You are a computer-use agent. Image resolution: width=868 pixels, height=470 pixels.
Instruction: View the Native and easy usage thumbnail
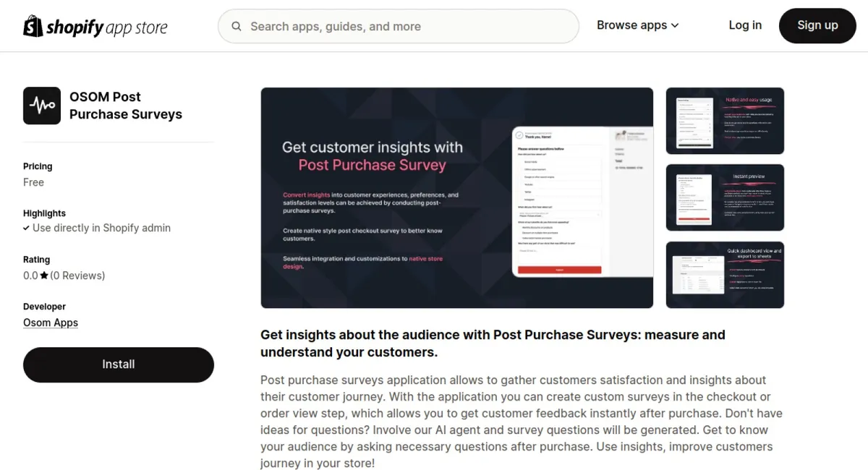coord(725,121)
